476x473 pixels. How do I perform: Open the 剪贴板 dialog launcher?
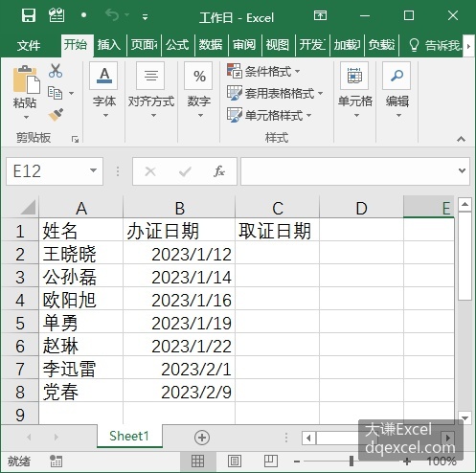tap(75, 139)
